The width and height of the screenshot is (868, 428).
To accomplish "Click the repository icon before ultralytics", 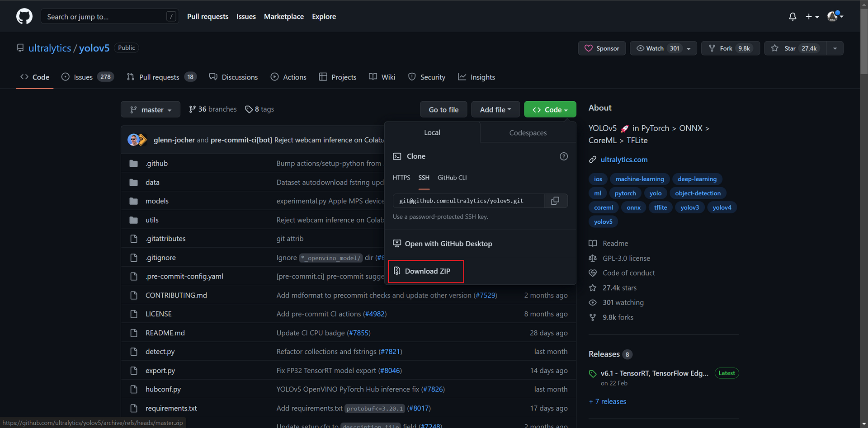I will click(x=20, y=48).
